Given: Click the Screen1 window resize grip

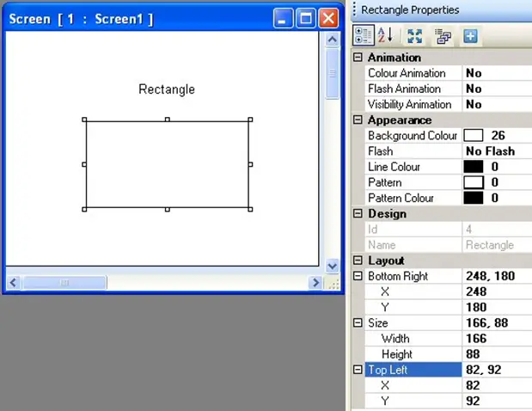Looking at the screenshot, I should pos(333,284).
